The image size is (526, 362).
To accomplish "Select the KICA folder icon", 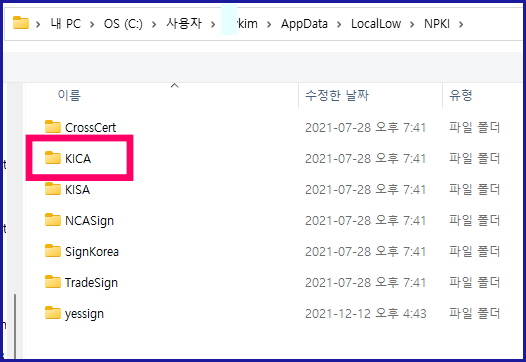I will pyautogui.click(x=53, y=158).
